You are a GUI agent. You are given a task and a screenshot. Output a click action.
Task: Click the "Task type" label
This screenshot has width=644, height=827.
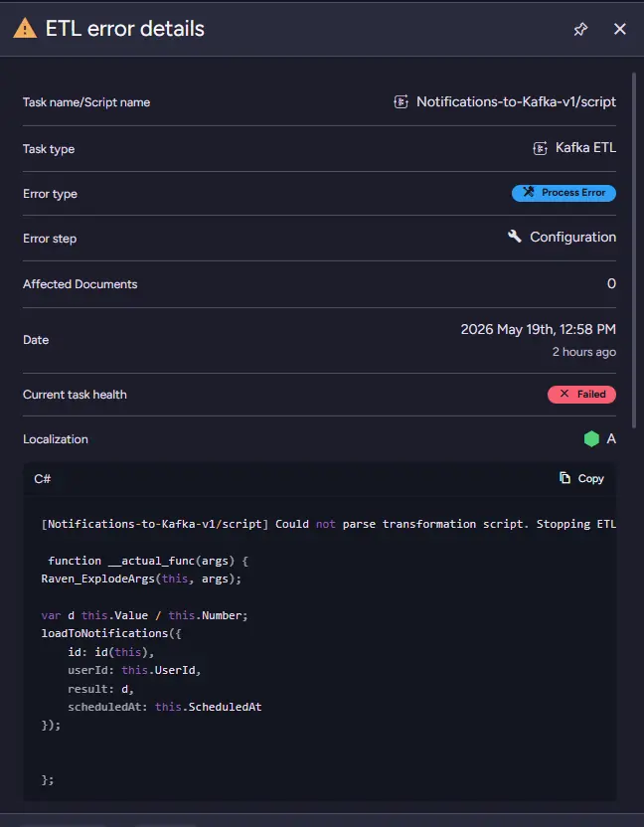tap(49, 149)
